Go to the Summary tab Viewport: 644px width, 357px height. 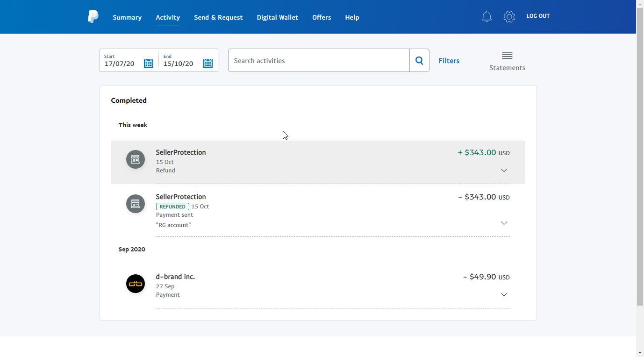[127, 17]
